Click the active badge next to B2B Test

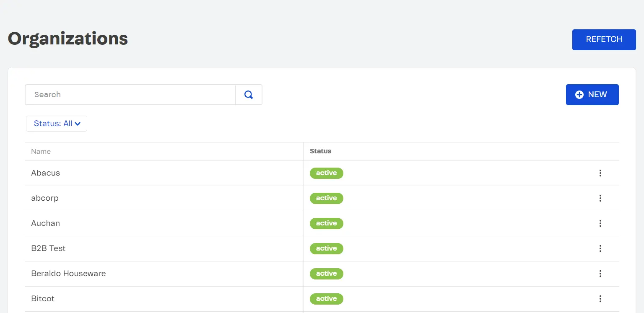point(327,248)
